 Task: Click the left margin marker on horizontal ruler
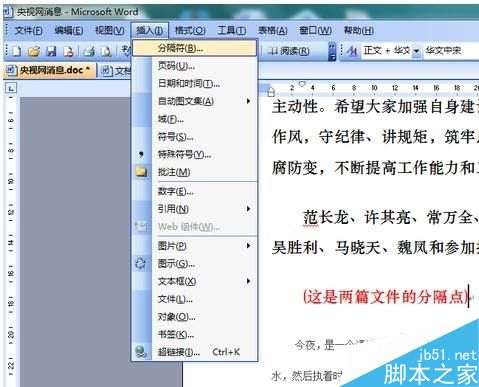coord(271,91)
